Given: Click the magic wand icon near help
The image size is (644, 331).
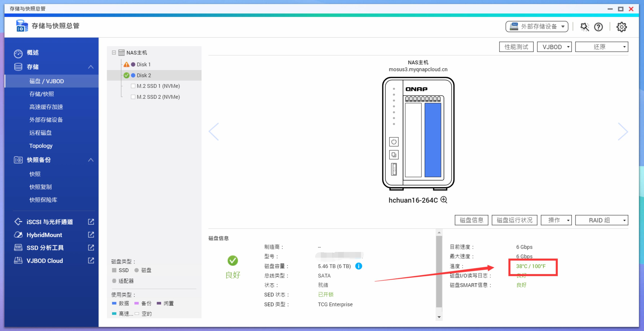Looking at the screenshot, I should click(x=584, y=27).
